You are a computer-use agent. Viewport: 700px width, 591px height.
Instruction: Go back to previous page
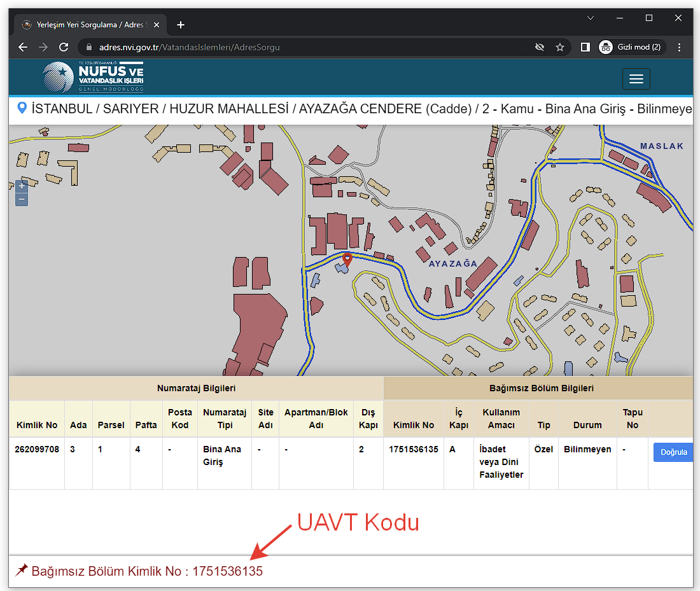[23, 47]
